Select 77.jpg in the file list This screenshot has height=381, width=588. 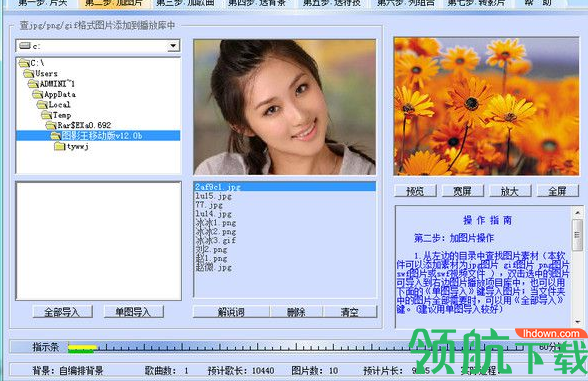coord(209,205)
